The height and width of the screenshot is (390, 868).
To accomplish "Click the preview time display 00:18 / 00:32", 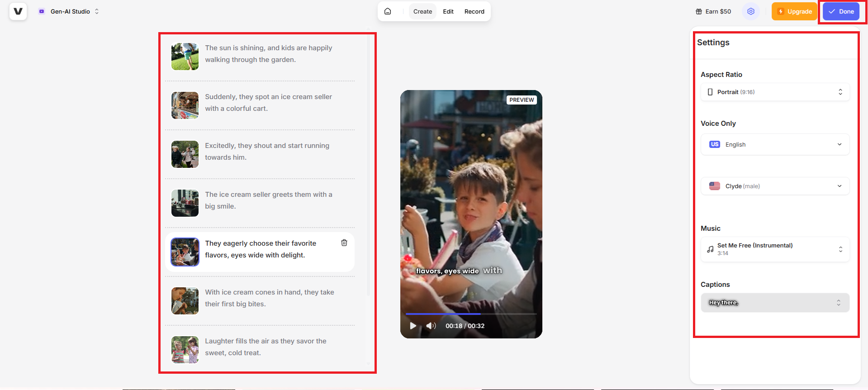I will pos(465,326).
